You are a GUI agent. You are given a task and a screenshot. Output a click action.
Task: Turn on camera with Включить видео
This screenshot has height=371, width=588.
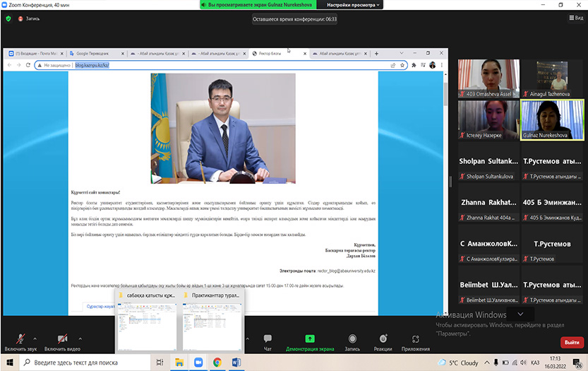click(x=62, y=340)
